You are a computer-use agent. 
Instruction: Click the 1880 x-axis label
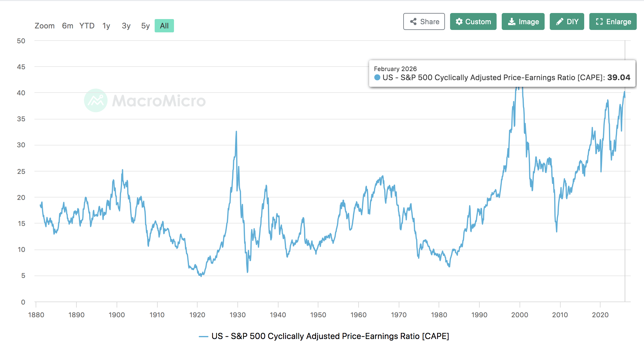[x=36, y=315]
